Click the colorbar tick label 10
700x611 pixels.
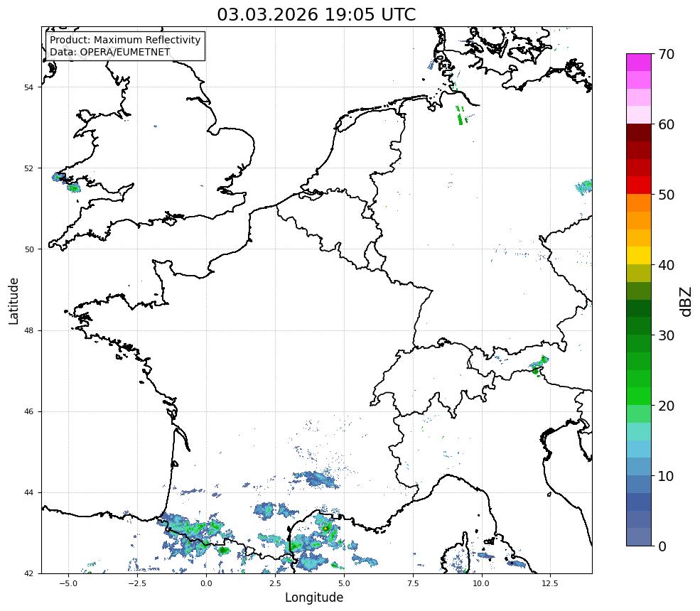pyautogui.click(x=666, y=476)
